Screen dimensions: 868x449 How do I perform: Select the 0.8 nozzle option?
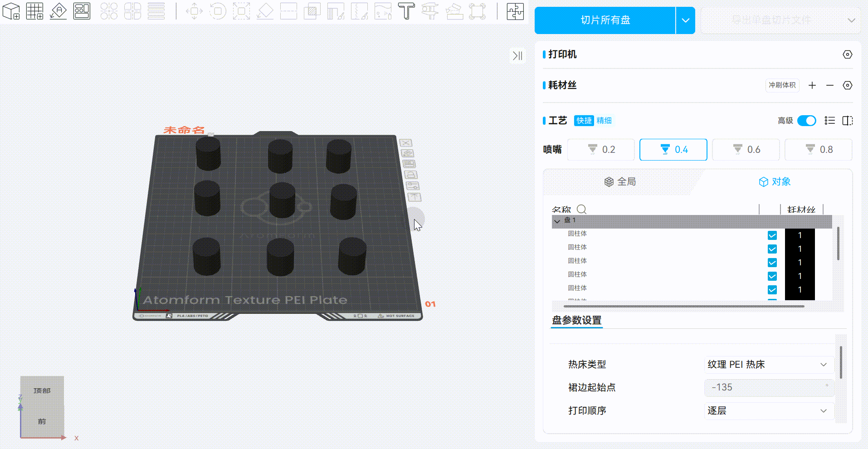point(819,150)
